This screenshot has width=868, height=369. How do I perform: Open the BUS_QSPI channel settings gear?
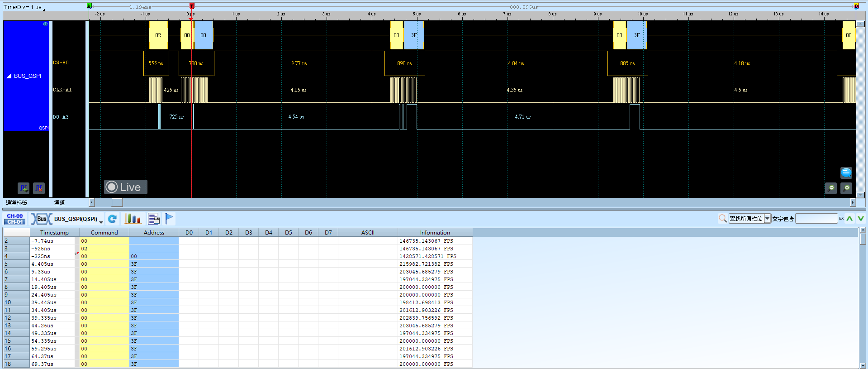tap(45, 24)
